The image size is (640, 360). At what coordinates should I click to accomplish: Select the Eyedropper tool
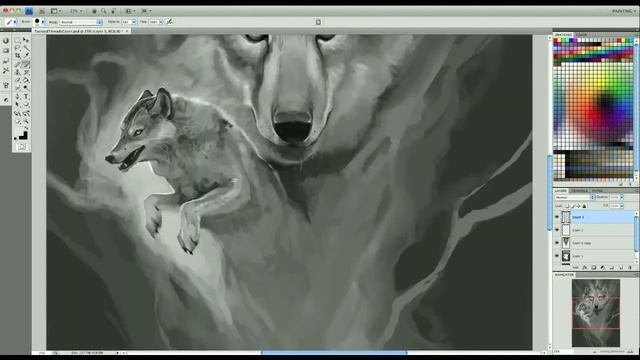point(26,56)
